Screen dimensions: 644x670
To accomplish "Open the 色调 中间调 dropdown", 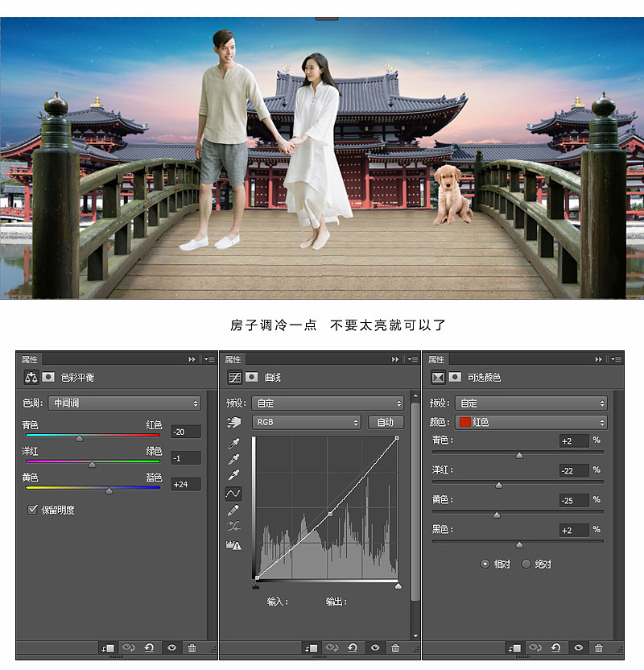I will click(x=124, y=403).
